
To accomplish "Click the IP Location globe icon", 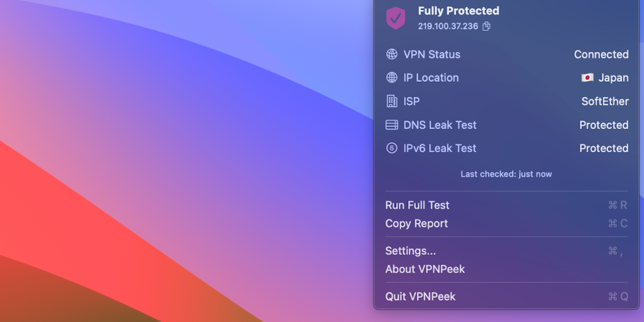I will pyautogui.click(x=392, y=78).
